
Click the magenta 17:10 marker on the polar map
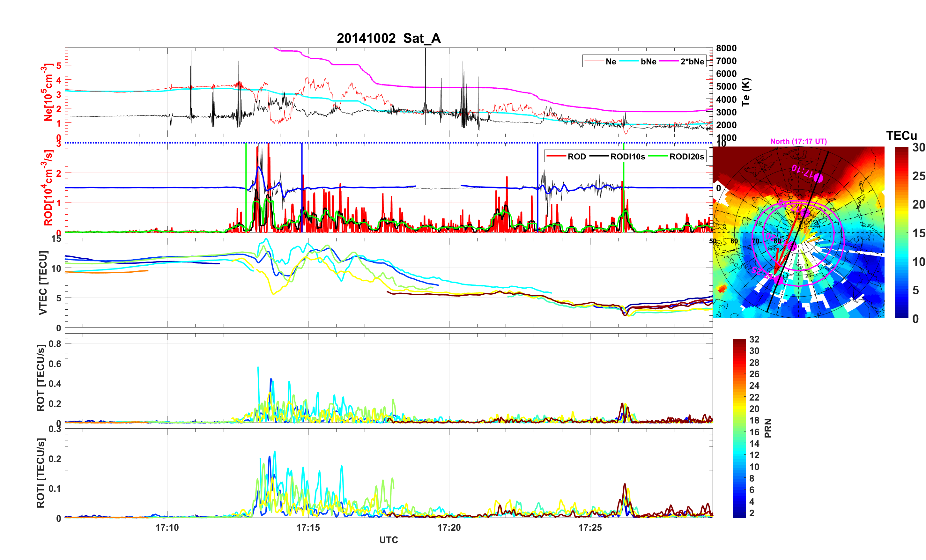(x=818, y=178)
